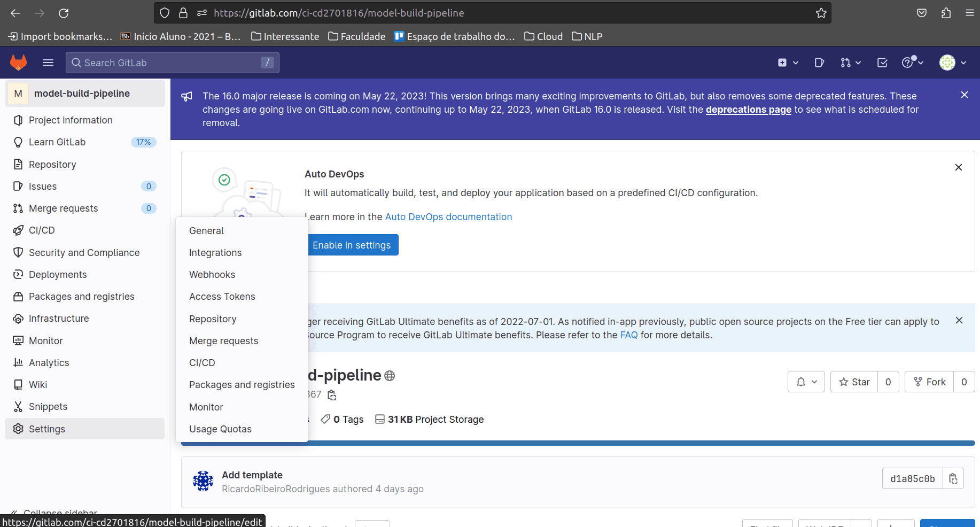Fork the project
The width and height of the screenshot is (980, 527).
pyautogui.click(x=930, y=382)
